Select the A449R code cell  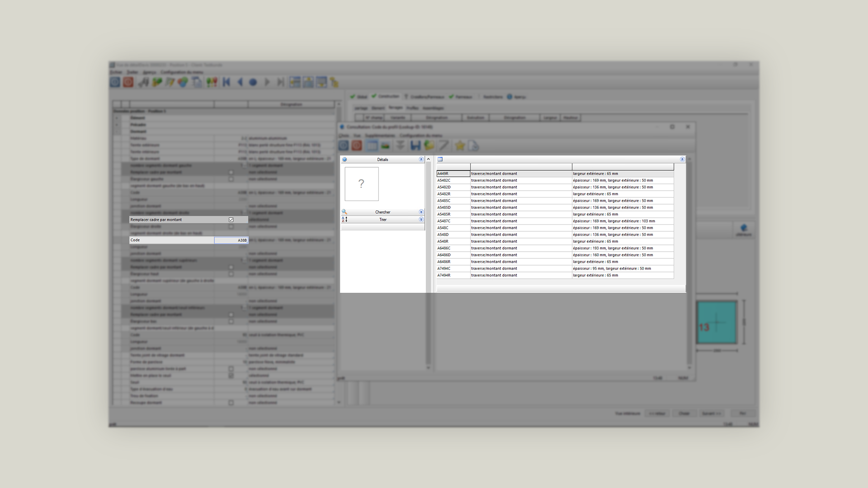453,174
